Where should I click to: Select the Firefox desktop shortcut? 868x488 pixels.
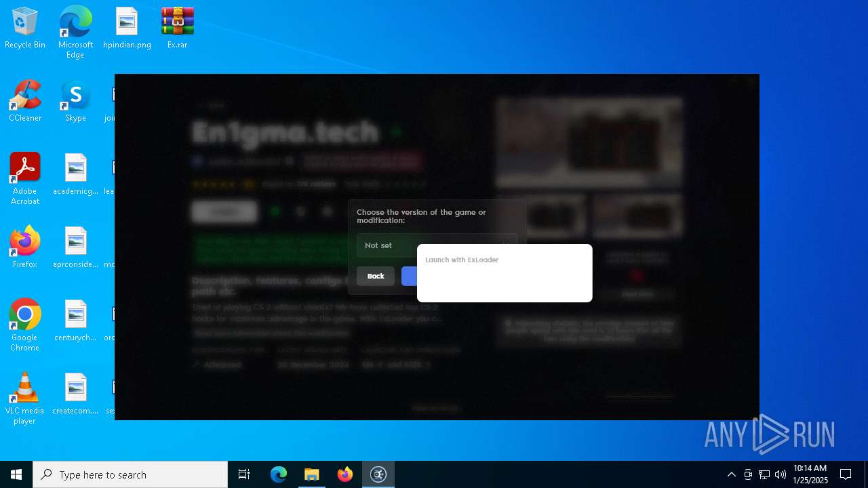pos(25,247)
